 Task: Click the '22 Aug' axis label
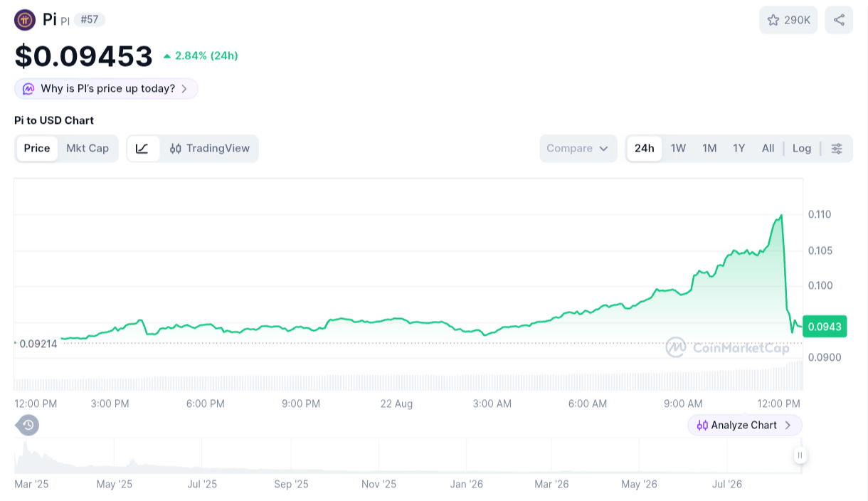396,404
